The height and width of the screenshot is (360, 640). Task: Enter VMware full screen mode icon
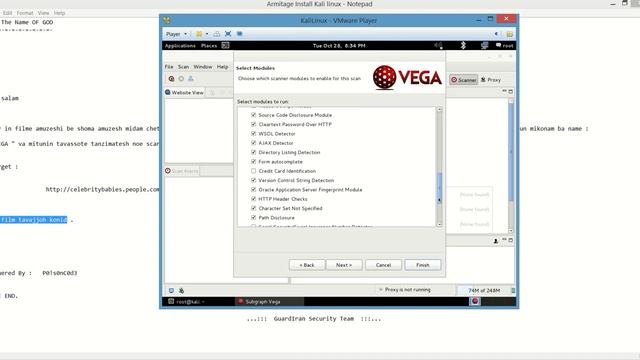(x=228, y=34)
